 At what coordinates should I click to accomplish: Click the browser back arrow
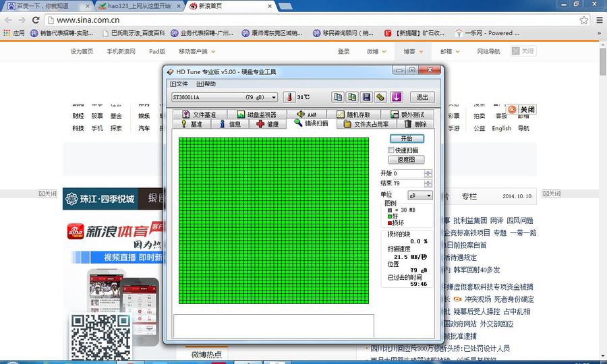9,20
